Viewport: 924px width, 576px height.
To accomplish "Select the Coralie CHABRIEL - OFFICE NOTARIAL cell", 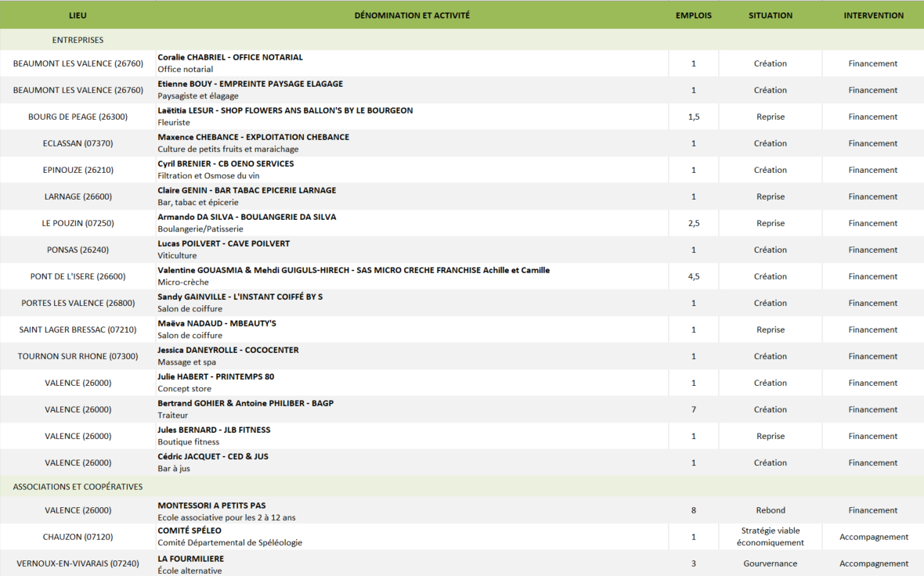I will (x=230, y=57).
